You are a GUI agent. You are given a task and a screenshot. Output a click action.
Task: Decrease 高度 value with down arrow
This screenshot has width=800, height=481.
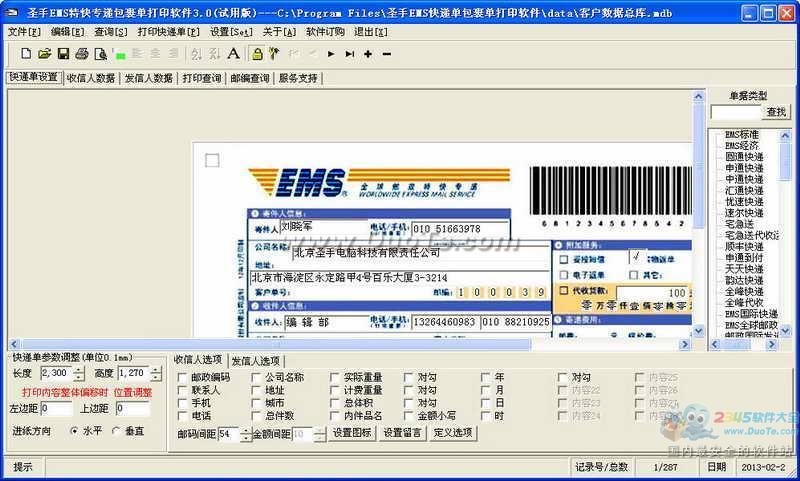click(156, 377)
